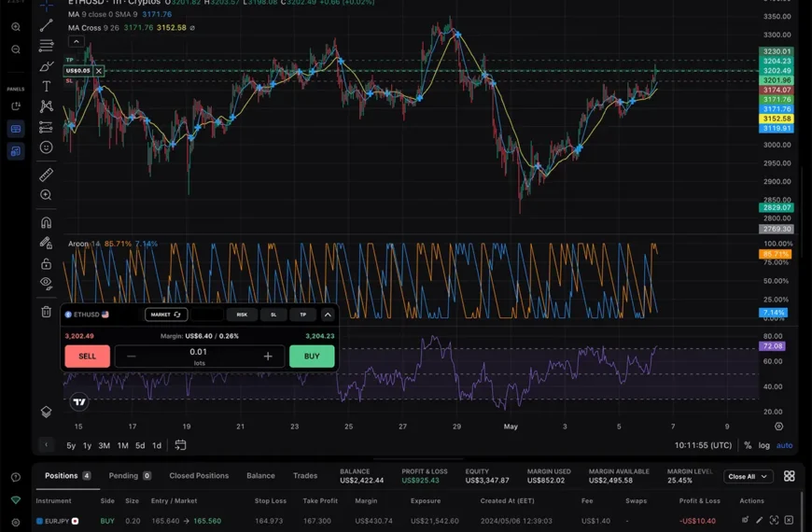Collapse the indicator legend chevron

(77, 41)
